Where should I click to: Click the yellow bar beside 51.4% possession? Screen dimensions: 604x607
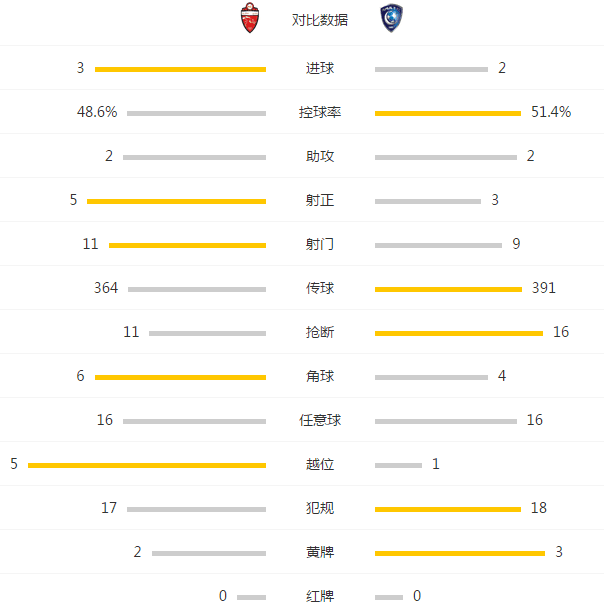pyautogui.click(x=448, y=113)
